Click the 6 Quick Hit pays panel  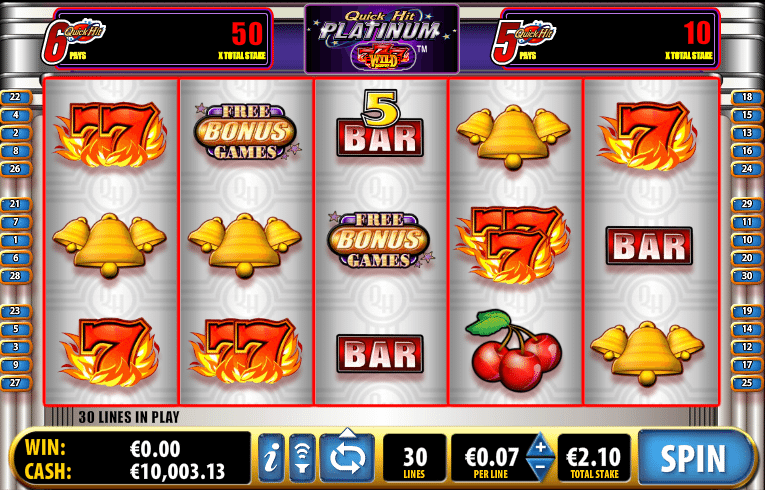(x=156, y=39)
